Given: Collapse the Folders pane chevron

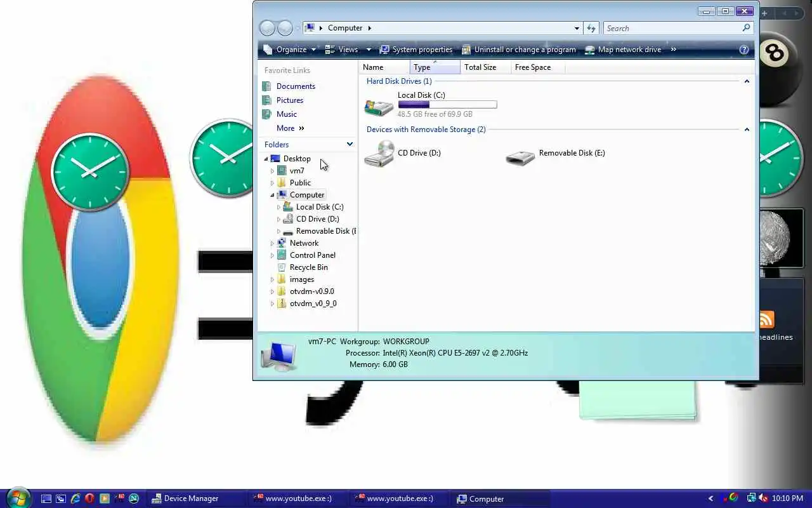Looking at the screenshot, I should pyautogui.click(x=350, y=145).
